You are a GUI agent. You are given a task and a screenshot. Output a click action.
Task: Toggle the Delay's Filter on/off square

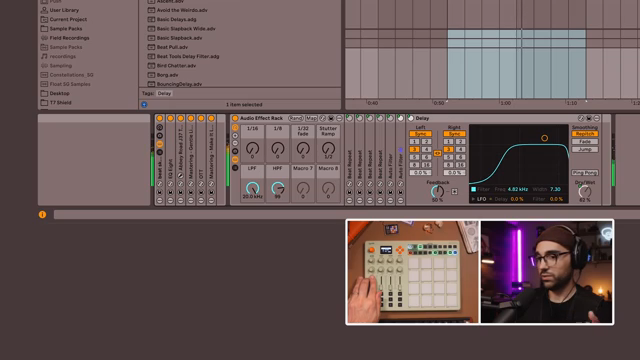[473, 189]
